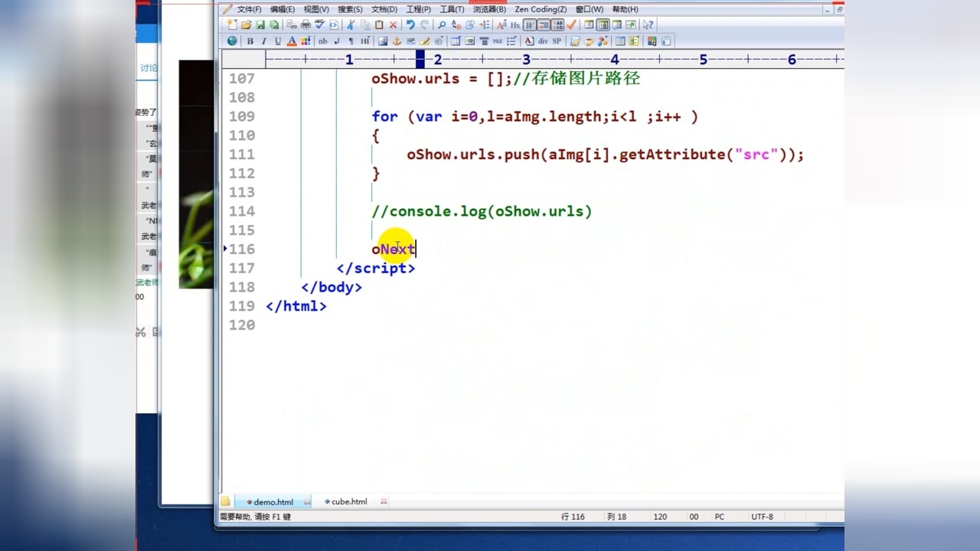Apply bold HTML tag
The height and width of the screenshot is (551, 980).
[250, 41]
